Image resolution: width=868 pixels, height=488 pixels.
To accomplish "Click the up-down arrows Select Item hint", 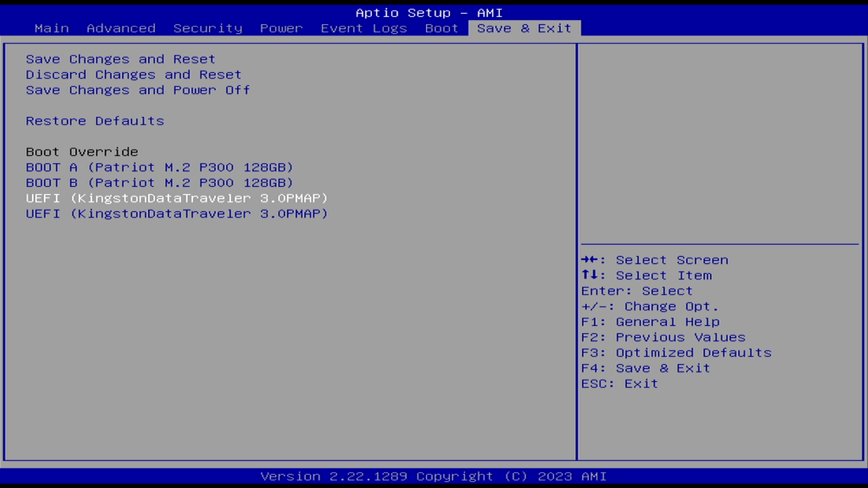I will (646, 275).
